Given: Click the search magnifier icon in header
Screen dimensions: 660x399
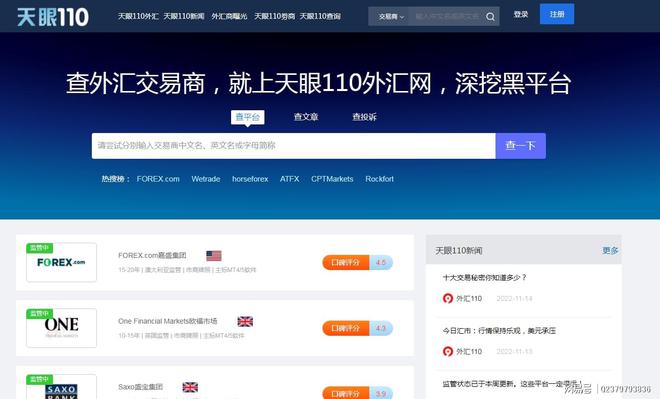Looking at the screenshot, I should coord(490,17).
